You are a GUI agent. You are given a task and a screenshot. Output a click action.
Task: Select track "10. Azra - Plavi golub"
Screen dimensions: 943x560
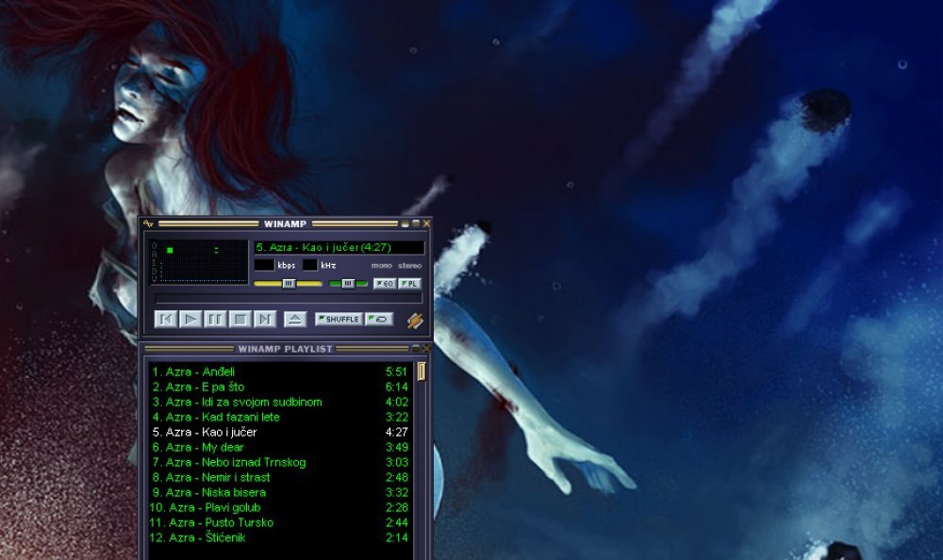pyautogui.click(x=280, y=507)
